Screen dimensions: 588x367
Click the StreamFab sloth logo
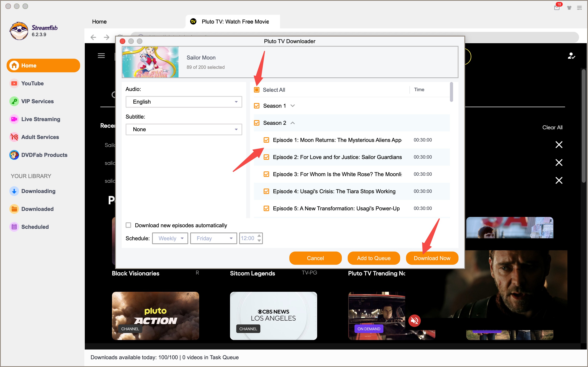coord(19,31)
